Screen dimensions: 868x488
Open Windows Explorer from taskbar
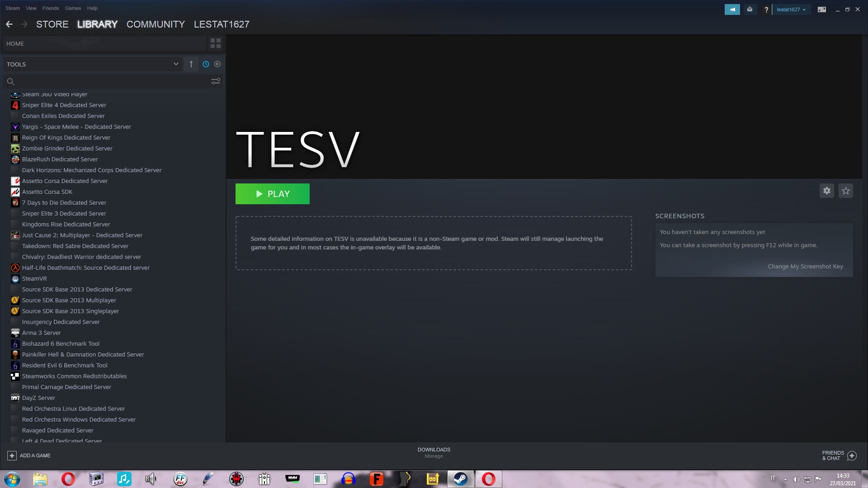40,479
